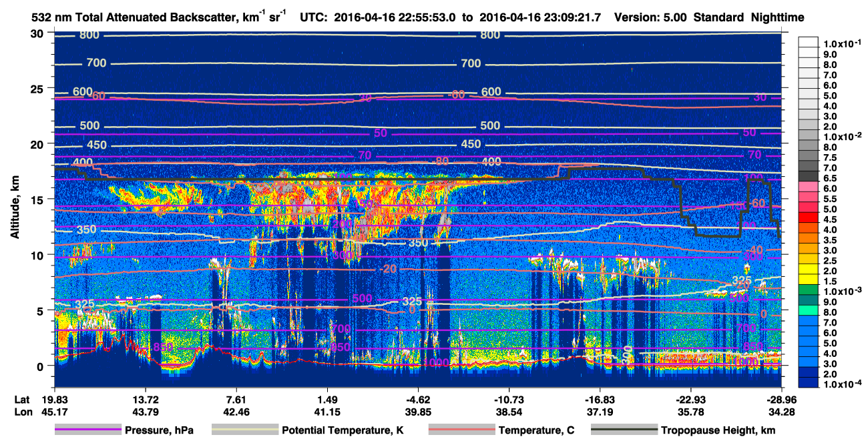Click the yellow-orange colorbar swatch labeled 2.5

coord(809,260)
